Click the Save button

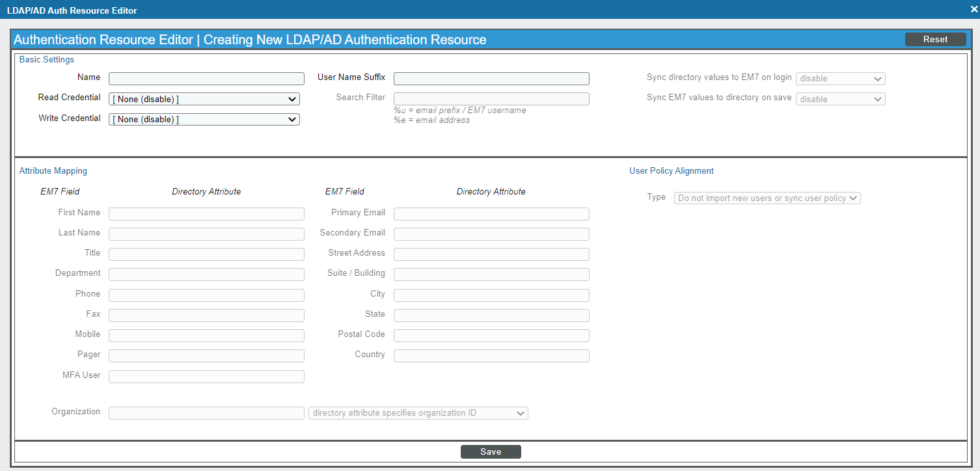[x=491, y=452]
